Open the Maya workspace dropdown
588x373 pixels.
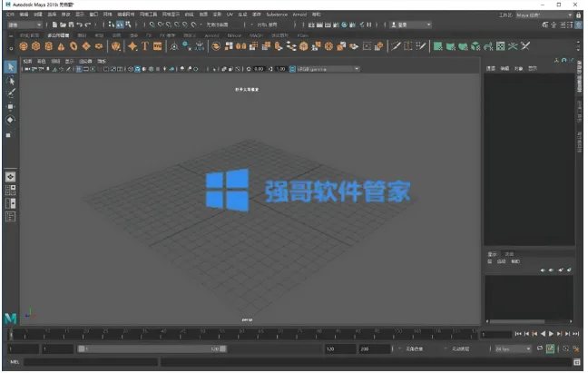544,15
